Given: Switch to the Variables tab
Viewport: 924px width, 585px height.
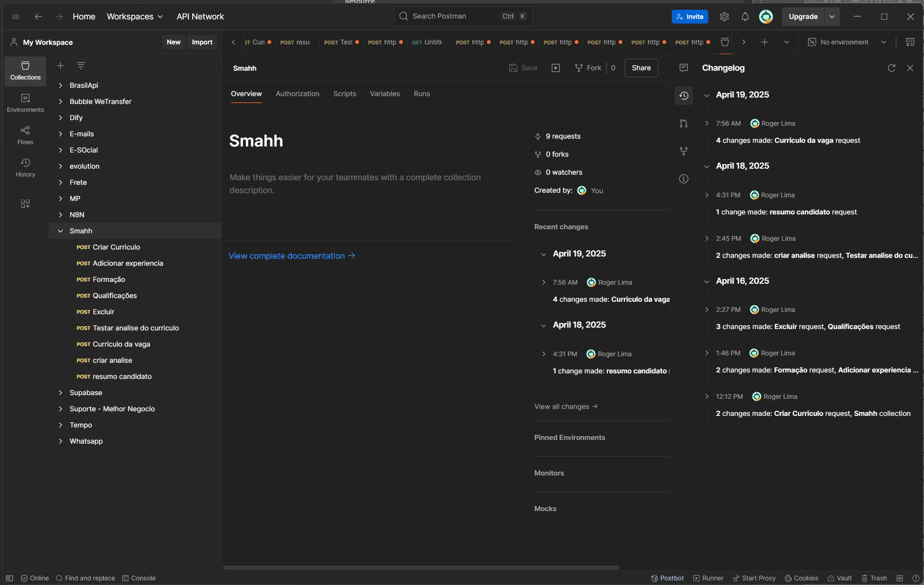Looking at the screenshot, I should (x=385, y=94).
